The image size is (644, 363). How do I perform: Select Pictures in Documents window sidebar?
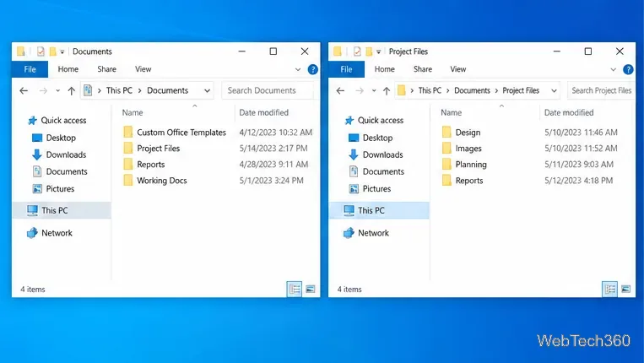coord(53,189)
